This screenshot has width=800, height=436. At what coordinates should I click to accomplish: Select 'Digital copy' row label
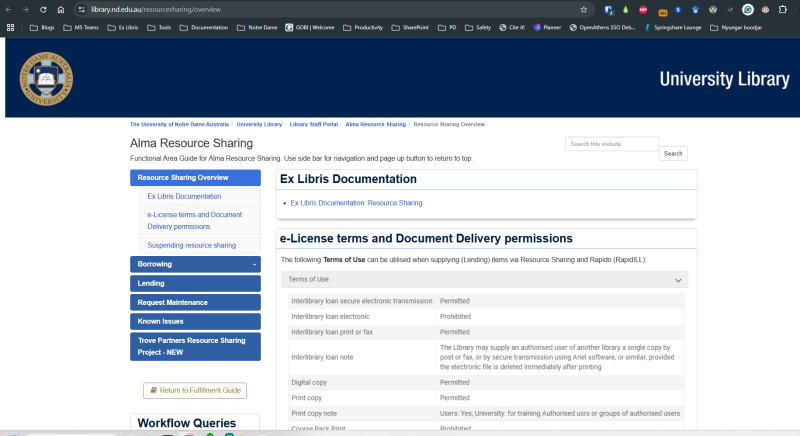pyautogui.click(x=309, y=382)
